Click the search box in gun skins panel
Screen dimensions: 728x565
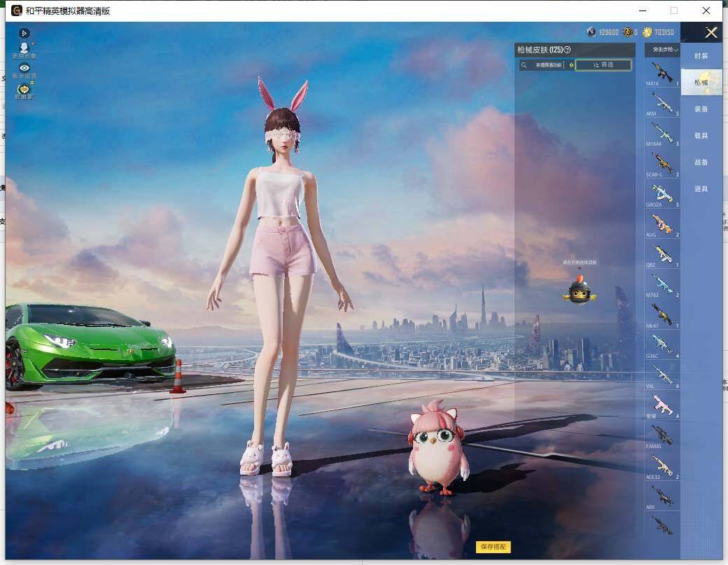pyautogui.click(x=542, y=65)
